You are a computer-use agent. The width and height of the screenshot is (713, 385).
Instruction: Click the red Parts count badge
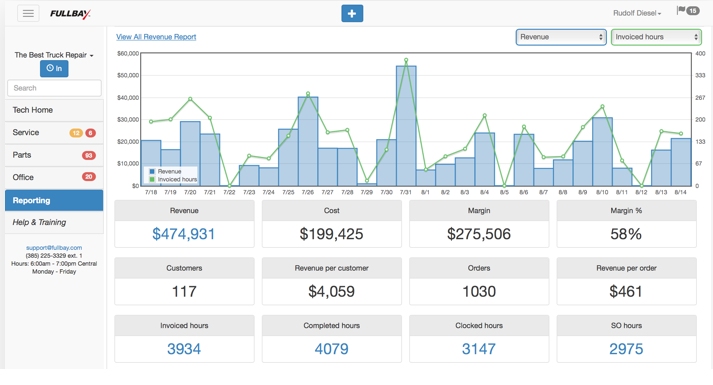[x=89, y=155]
